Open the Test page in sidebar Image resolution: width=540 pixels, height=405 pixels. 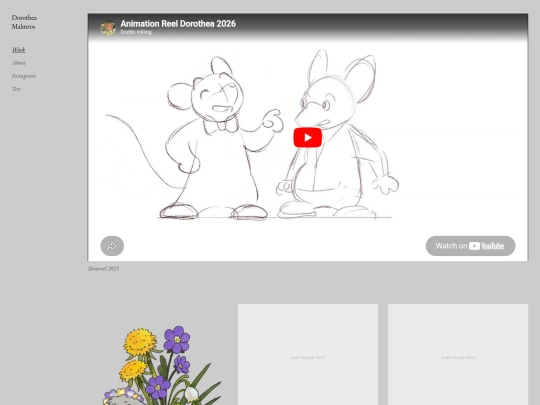click(16, 89)
